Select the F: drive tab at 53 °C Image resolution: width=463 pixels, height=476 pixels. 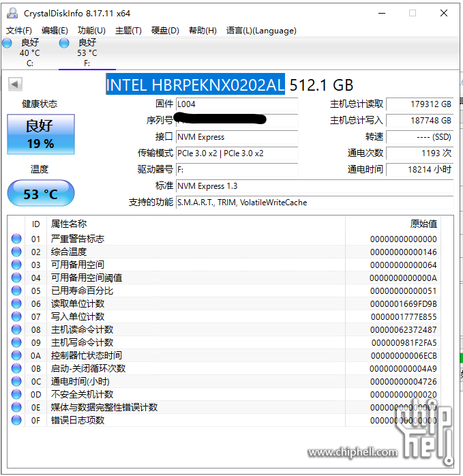click(87, 53)
